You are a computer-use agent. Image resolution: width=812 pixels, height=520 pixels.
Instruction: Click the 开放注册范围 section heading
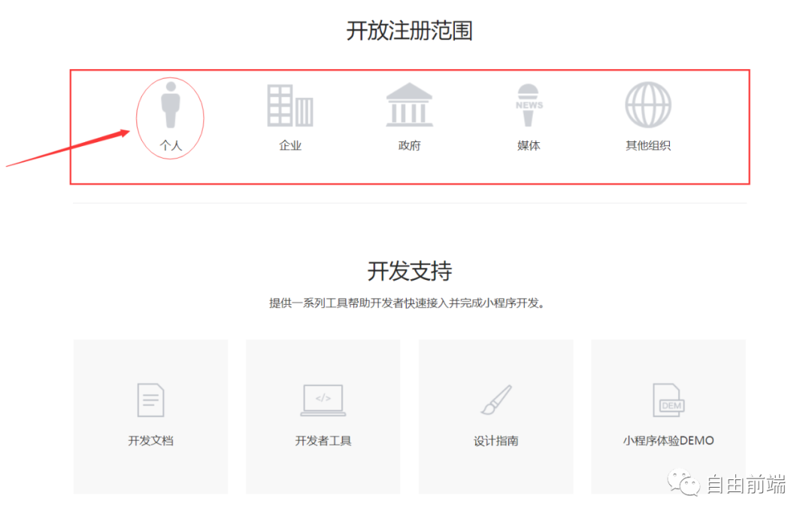click(408, 29)
